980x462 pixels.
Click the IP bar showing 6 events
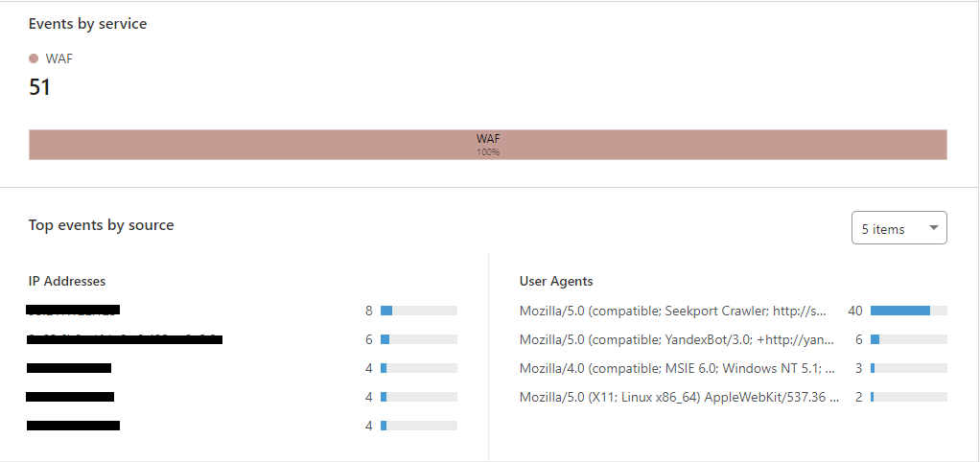[419, 339]
